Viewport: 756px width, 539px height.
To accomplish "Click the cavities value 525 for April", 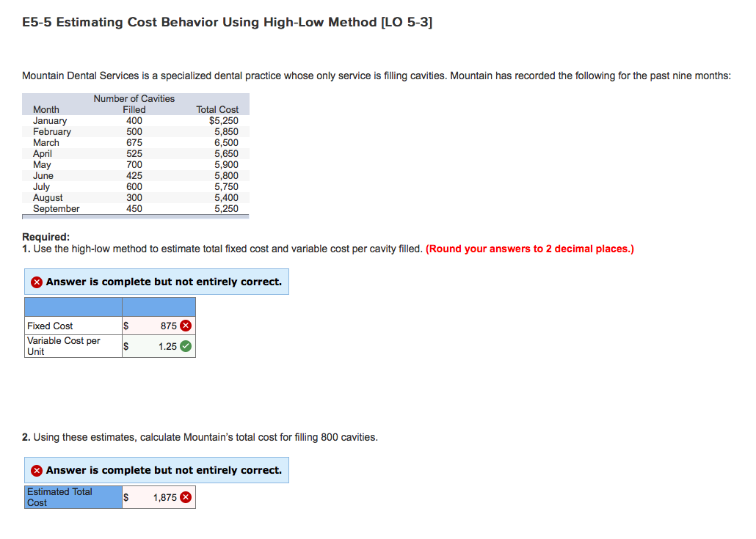I will pos(134,154).
